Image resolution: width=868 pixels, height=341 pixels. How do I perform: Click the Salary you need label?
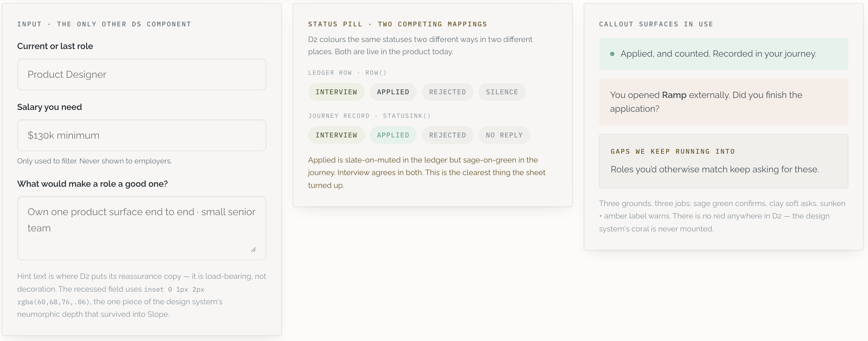click(50, 107)
